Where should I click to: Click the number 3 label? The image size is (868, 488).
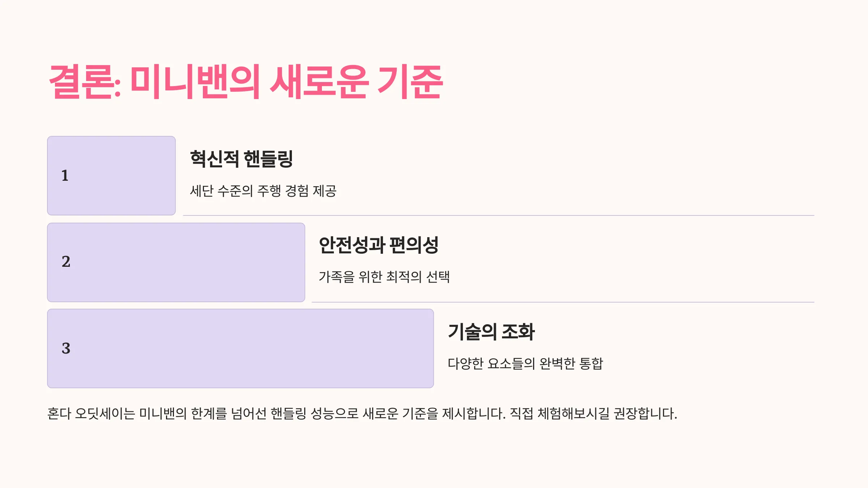(x=66, y=348)
